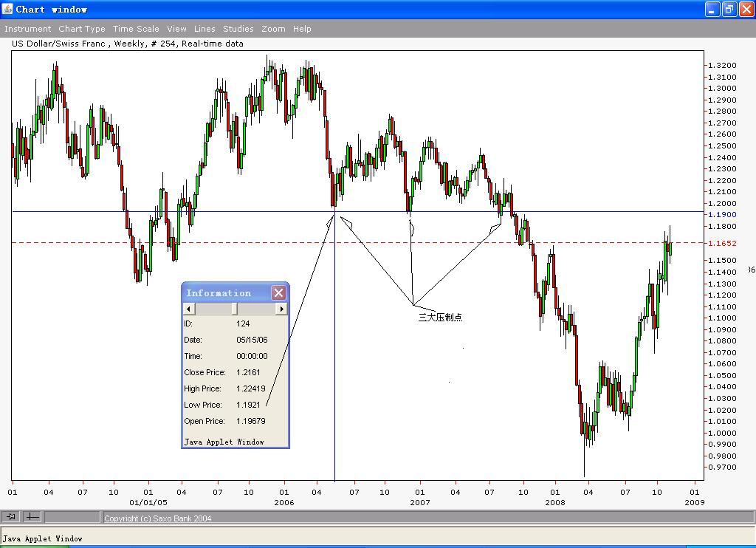
Task: Close the Chart window
Action: tap(746, 9)
